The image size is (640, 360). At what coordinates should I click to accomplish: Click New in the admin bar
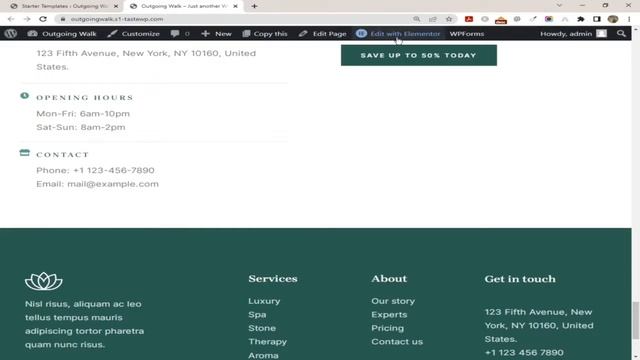click(216, 34)
